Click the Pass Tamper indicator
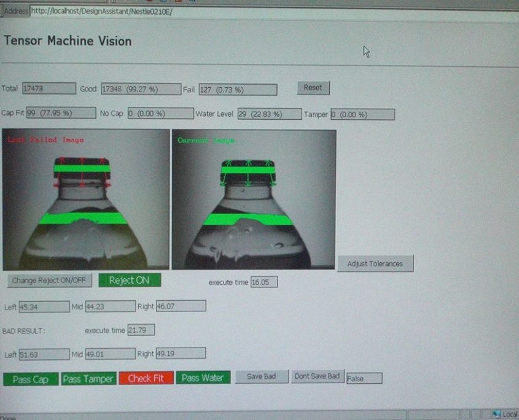Viewport: 519px width, 420px height. pyautogui.click(x=88, y=378)
